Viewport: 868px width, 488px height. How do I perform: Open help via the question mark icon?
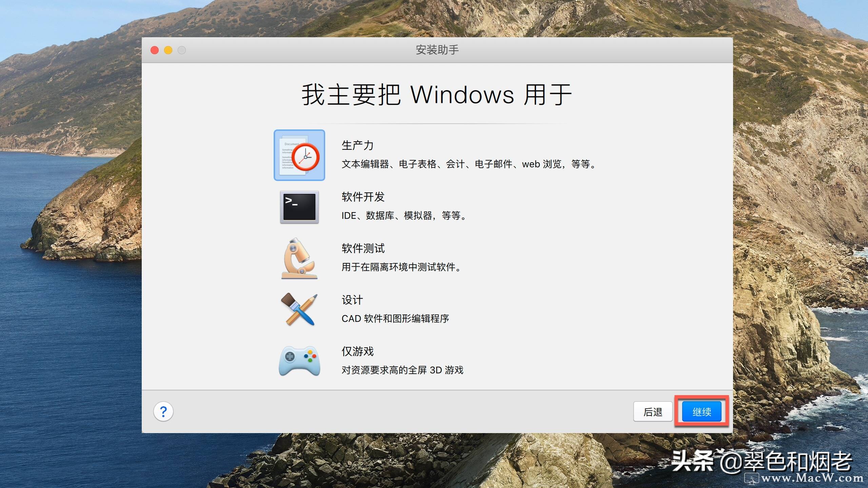click(x=164, y=411)
